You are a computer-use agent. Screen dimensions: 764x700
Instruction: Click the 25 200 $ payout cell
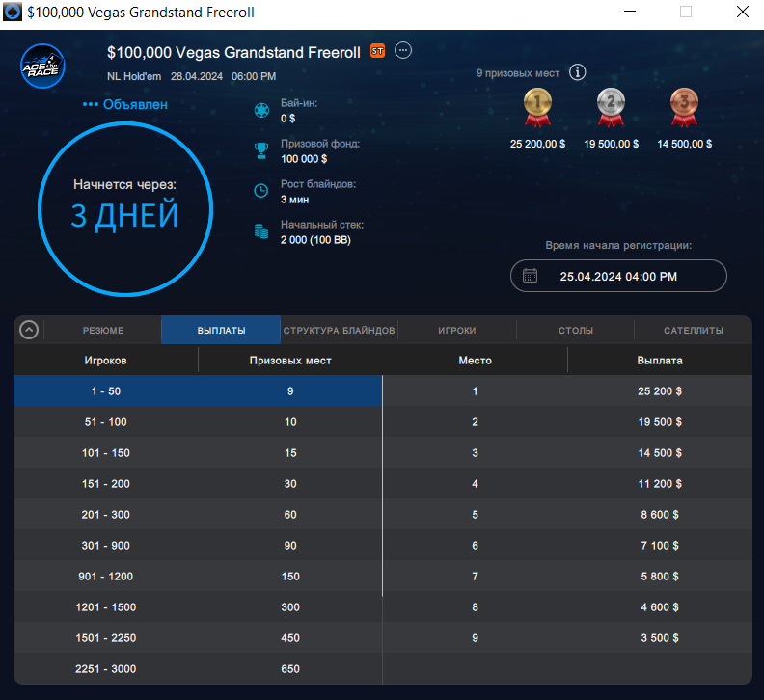[660, 391]
